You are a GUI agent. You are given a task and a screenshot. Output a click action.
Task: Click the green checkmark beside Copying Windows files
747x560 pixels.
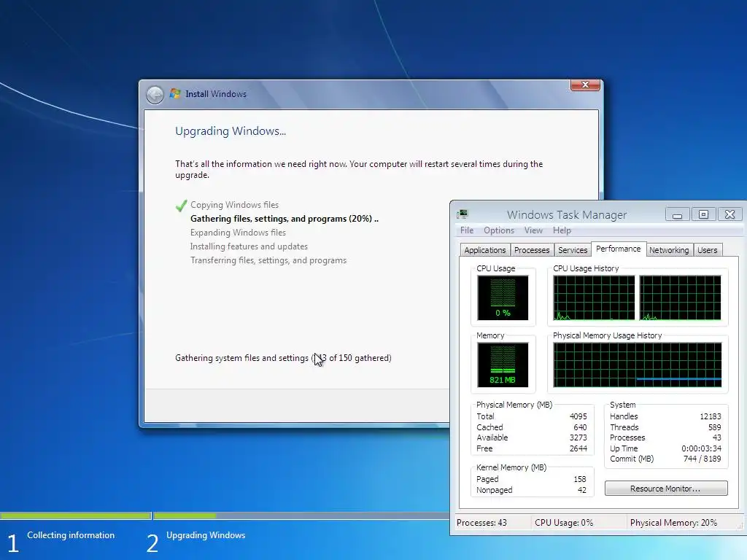coord(181,205)
